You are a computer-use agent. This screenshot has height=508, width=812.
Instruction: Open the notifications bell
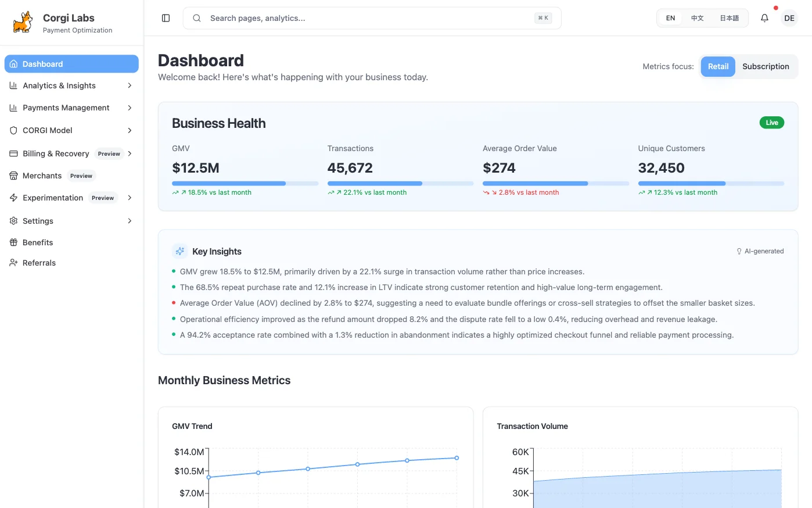click(764, 18)
